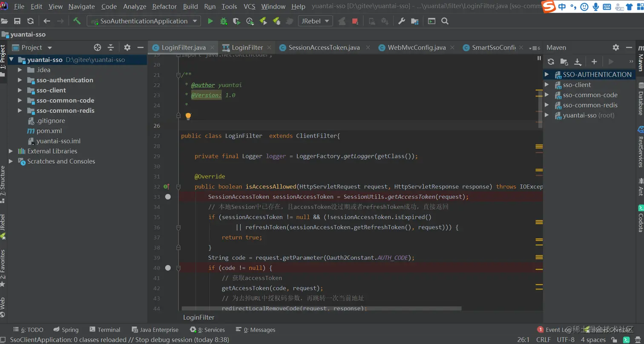Add Maven project with plus icon
644x344 pixels.
(594, 62)
